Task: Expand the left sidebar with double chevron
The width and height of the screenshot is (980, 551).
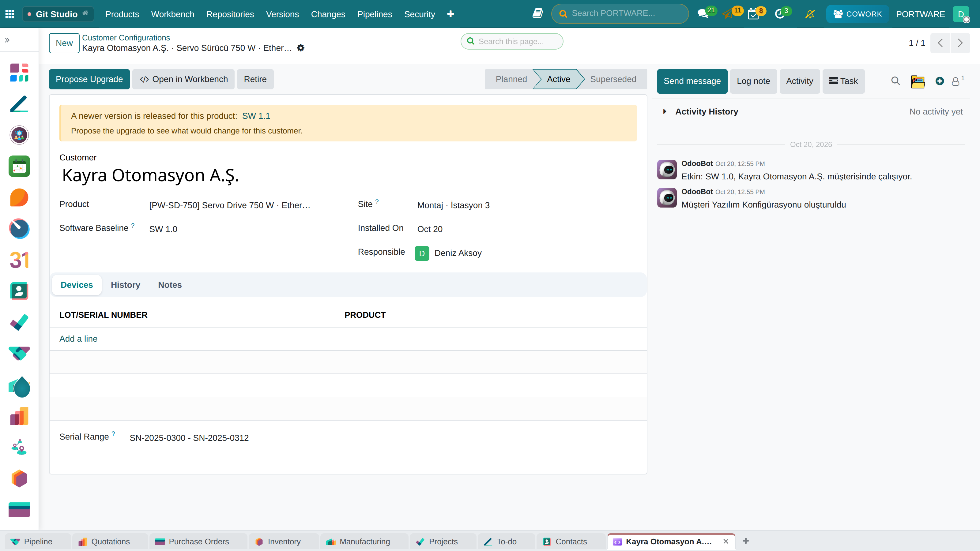Action: (x=7, y=40)
